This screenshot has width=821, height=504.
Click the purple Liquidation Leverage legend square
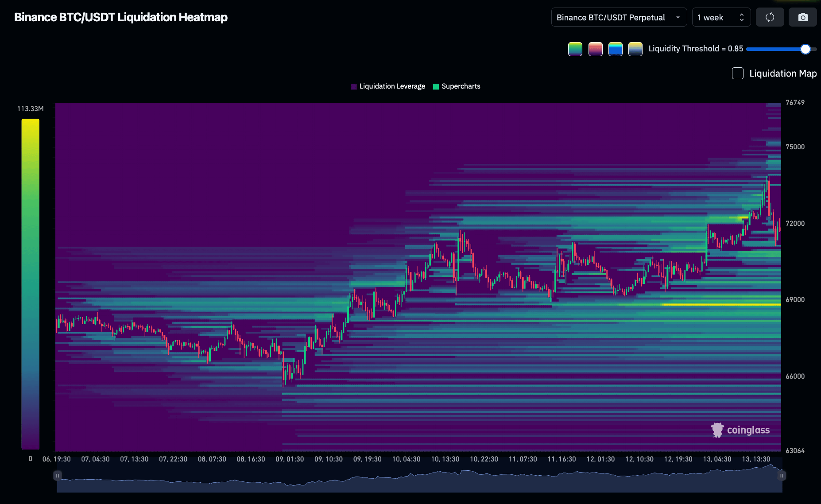(354, 86)
